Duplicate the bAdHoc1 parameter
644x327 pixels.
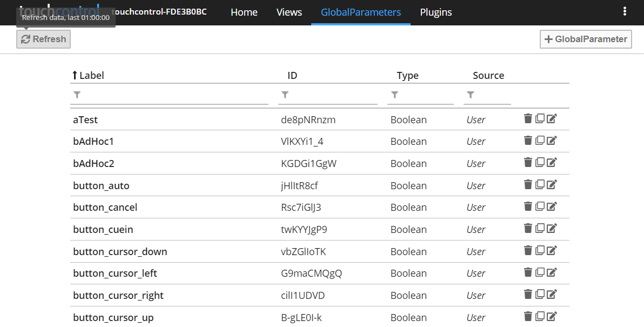(540, 141)
